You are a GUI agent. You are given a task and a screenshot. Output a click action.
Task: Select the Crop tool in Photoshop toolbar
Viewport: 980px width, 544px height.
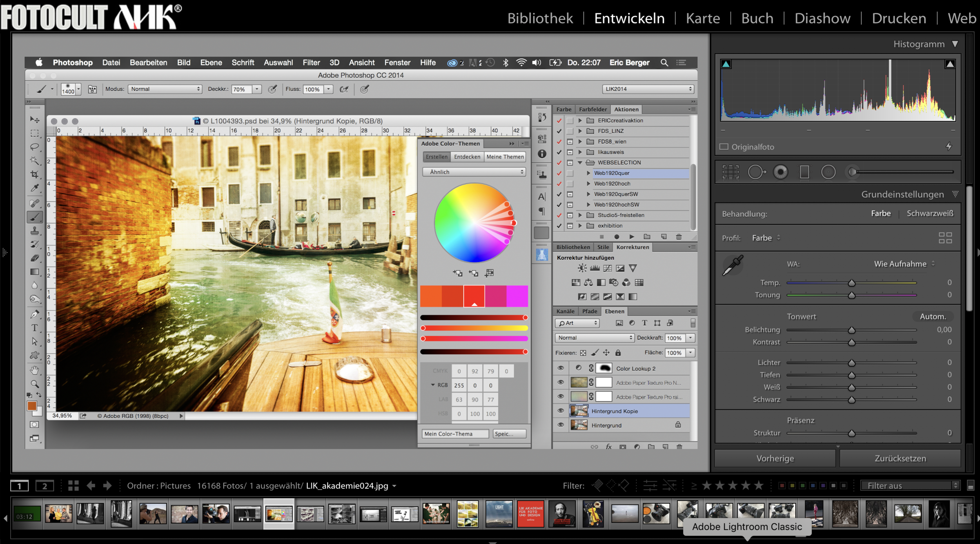35,174
